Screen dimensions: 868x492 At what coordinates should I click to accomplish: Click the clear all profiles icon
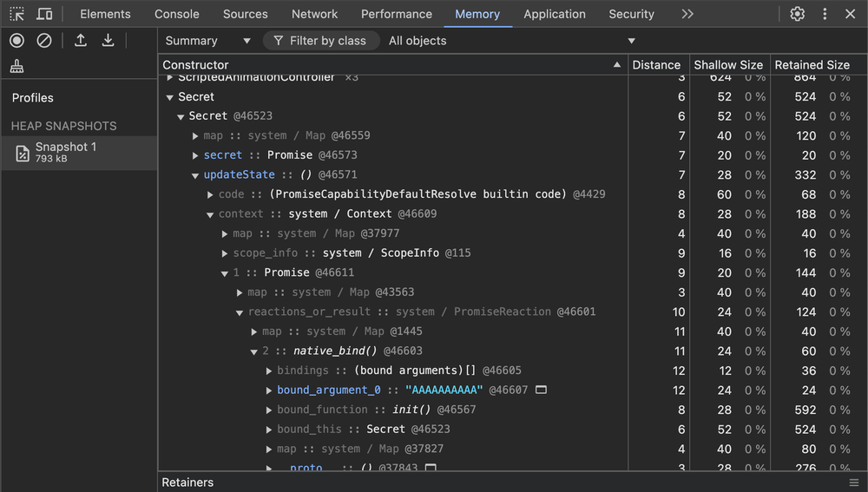point(44,41)
